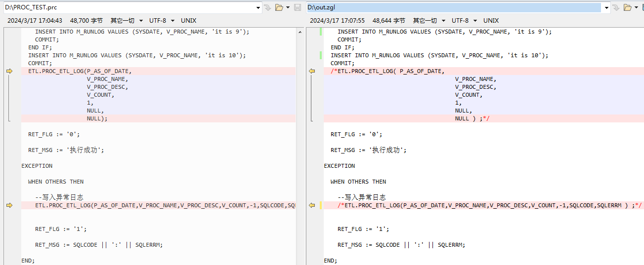Screen dimensions: 644x265
Task: Click right pane line NULL ) ;*/
Action: pyautogui.click(x=472, y=118)
